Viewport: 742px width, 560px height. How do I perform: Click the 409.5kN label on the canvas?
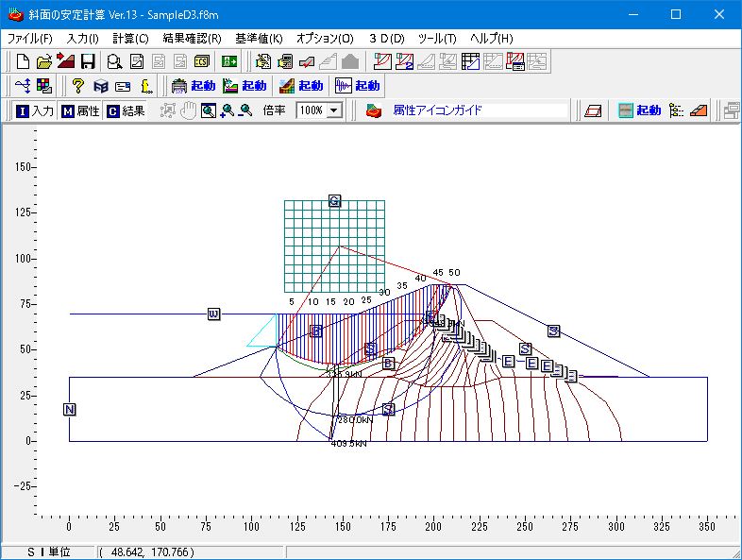pyautogui.click(x=349, y=444)
